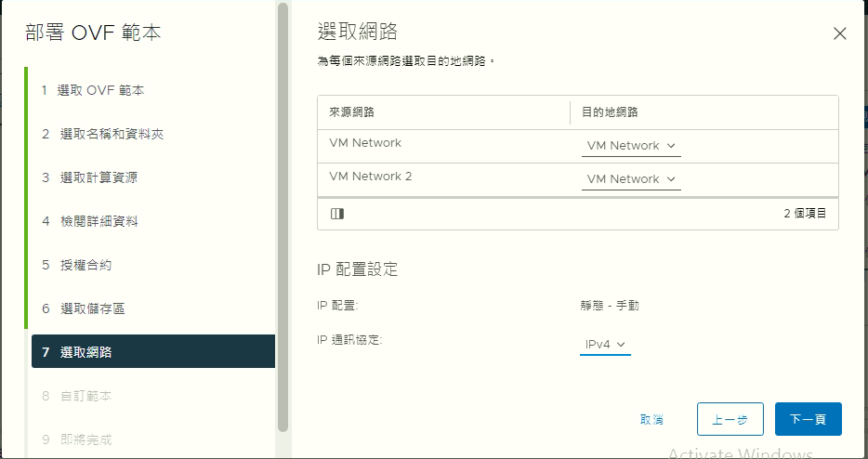This screenshot has width=868, height=459.
Task: Select the VM Network 2 source row
Action: pyautogui.click(x=371, y=177)
